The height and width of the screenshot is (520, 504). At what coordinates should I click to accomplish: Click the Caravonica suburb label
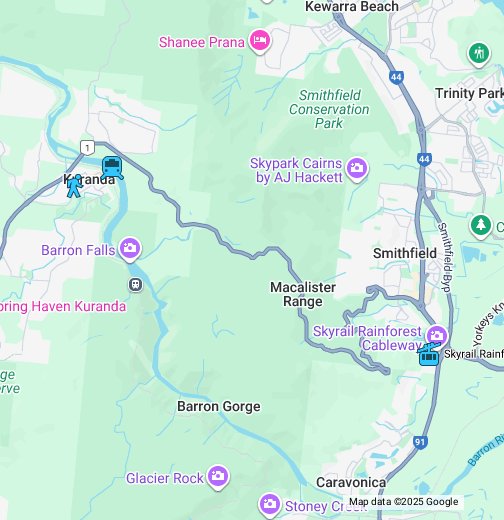pos(351,482)
